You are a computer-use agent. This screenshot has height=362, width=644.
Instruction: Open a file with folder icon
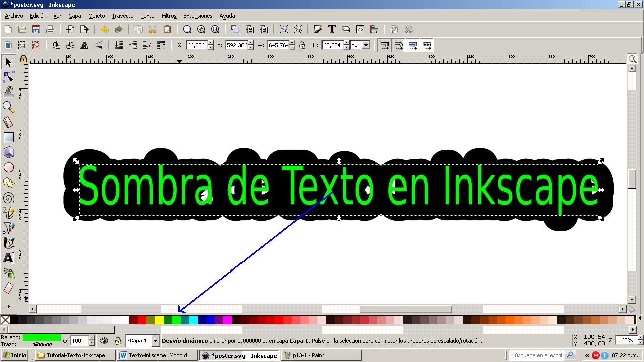pyautogui.click(x=22, y=29)
